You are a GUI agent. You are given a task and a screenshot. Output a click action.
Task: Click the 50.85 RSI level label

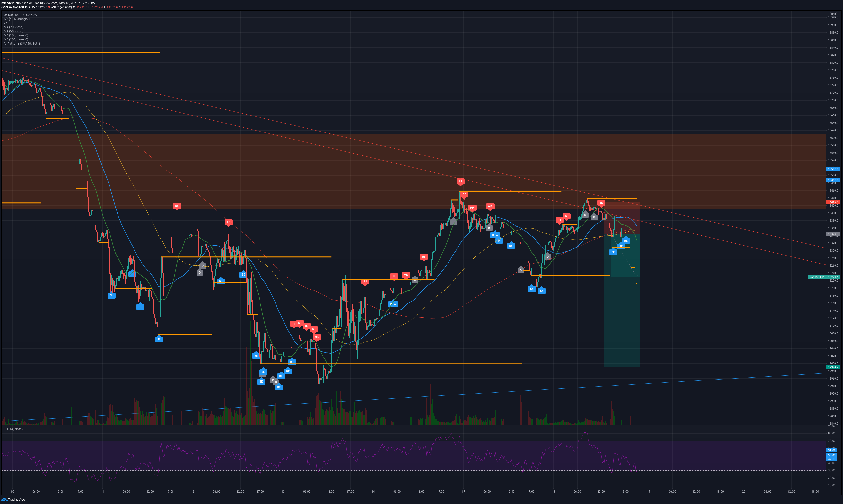click(x=832, y=455)
